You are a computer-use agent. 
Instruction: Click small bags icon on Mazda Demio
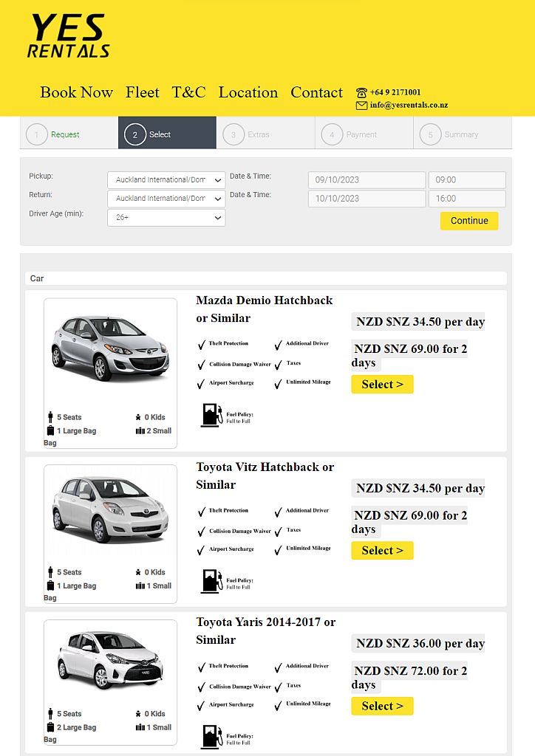140,430
